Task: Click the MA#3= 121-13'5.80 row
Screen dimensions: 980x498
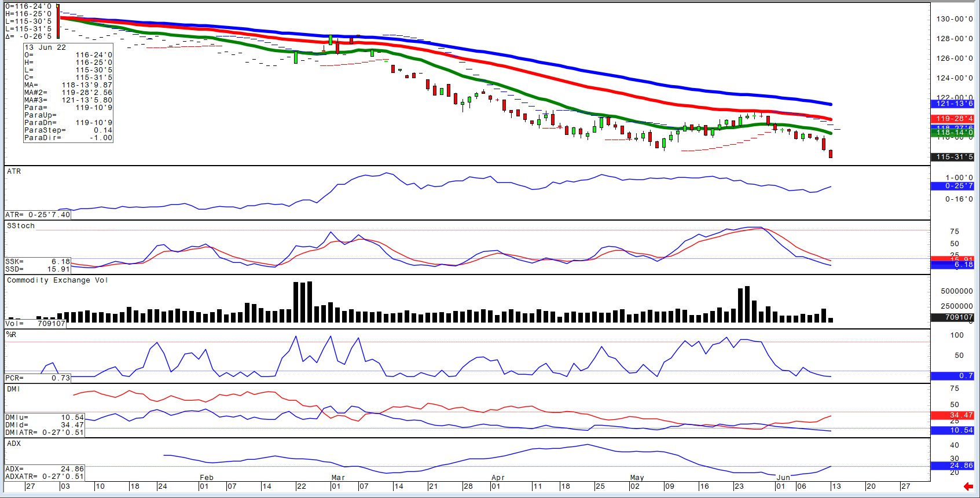Action: point(68,100)
